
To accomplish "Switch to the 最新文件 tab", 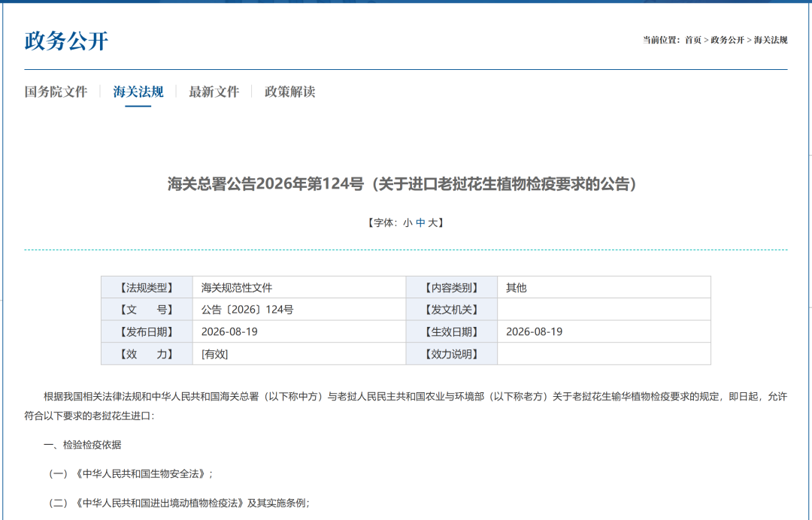I will 214,92.
